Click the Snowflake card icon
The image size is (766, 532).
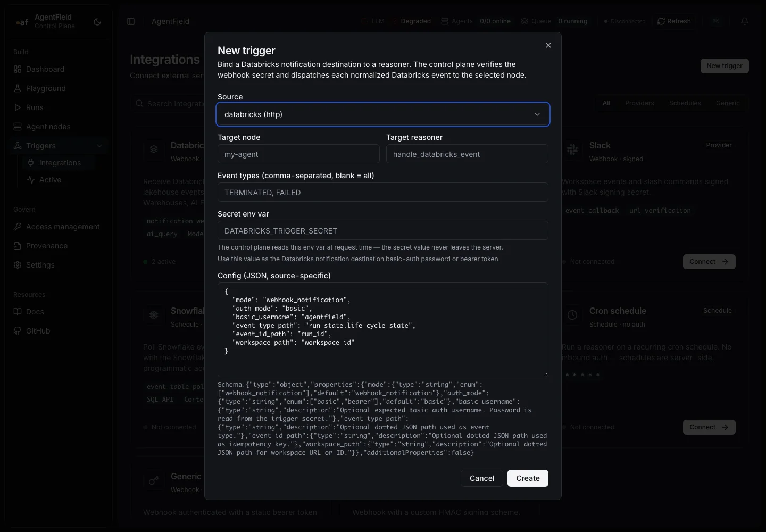tap(154, 315)
